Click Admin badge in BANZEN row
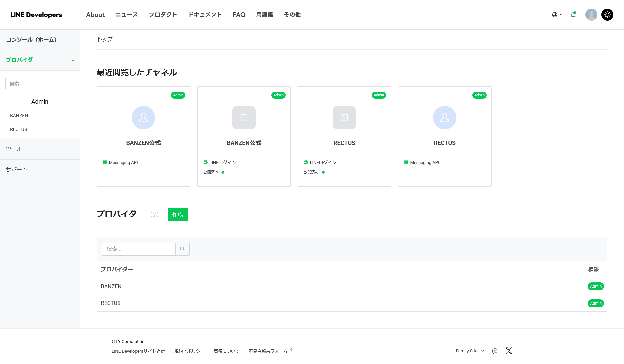The width and height of the screenshot is (624, 364). 596,286
